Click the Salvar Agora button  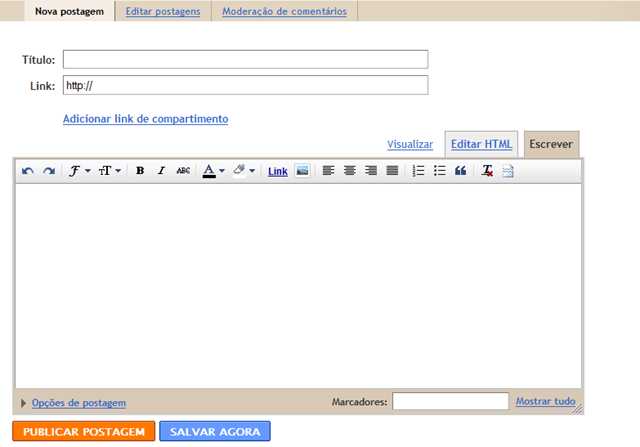[215, 431]
